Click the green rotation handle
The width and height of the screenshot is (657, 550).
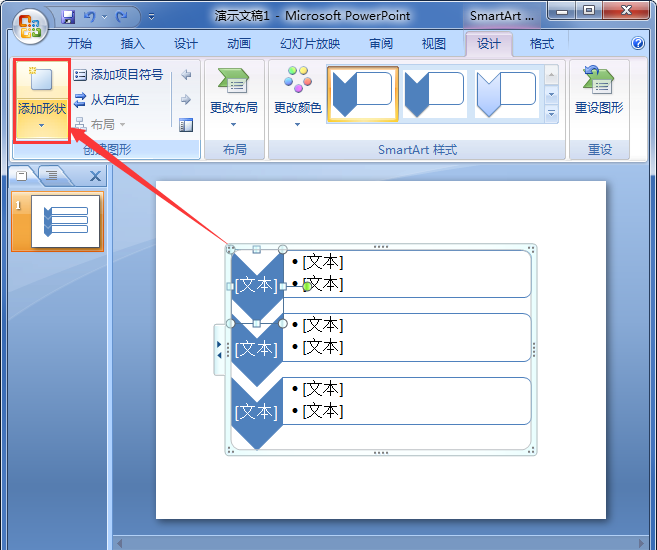point(307,287)
